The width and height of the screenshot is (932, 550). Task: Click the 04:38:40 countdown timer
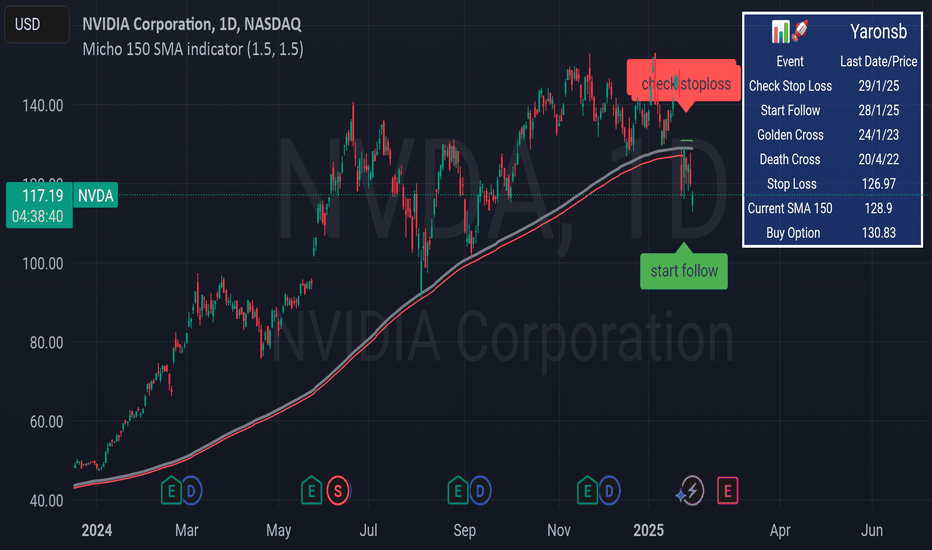37,216
